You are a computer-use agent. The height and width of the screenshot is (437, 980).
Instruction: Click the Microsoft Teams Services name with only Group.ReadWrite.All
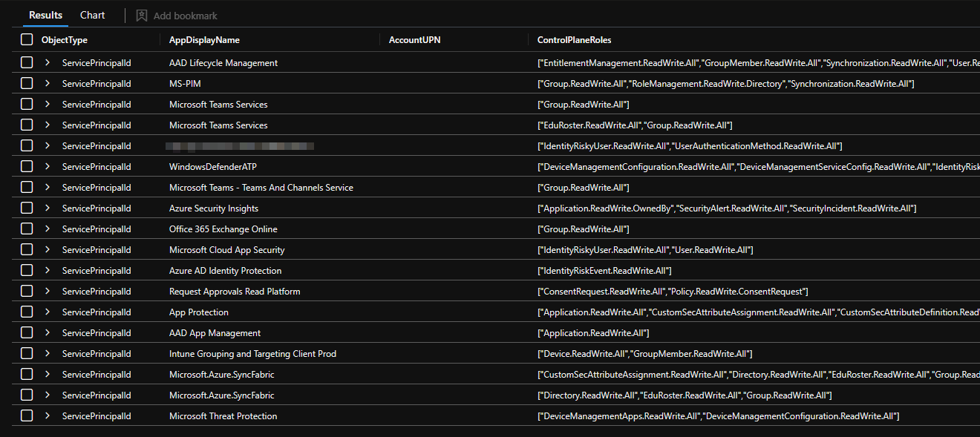(x=218, y=105)
